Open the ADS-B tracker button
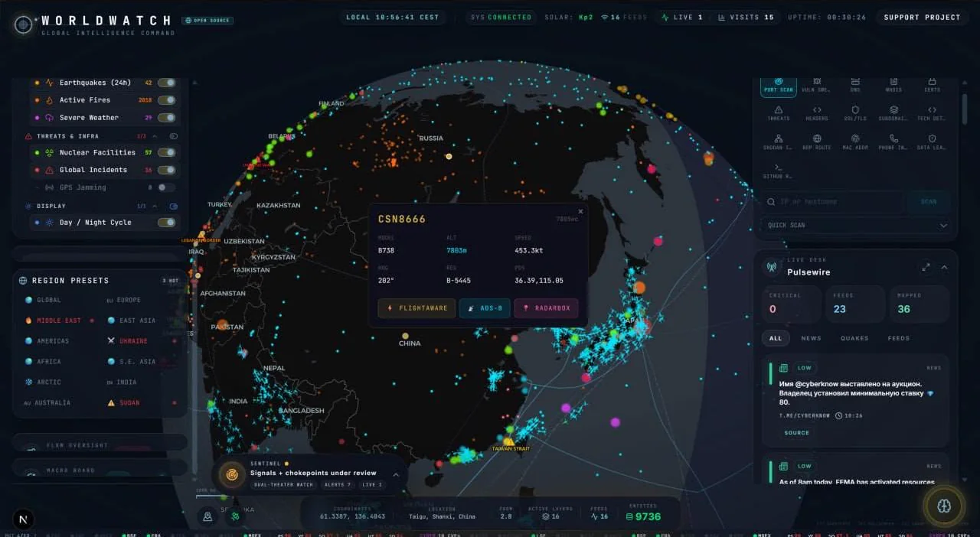980x537 pixels. pos(485,308)
